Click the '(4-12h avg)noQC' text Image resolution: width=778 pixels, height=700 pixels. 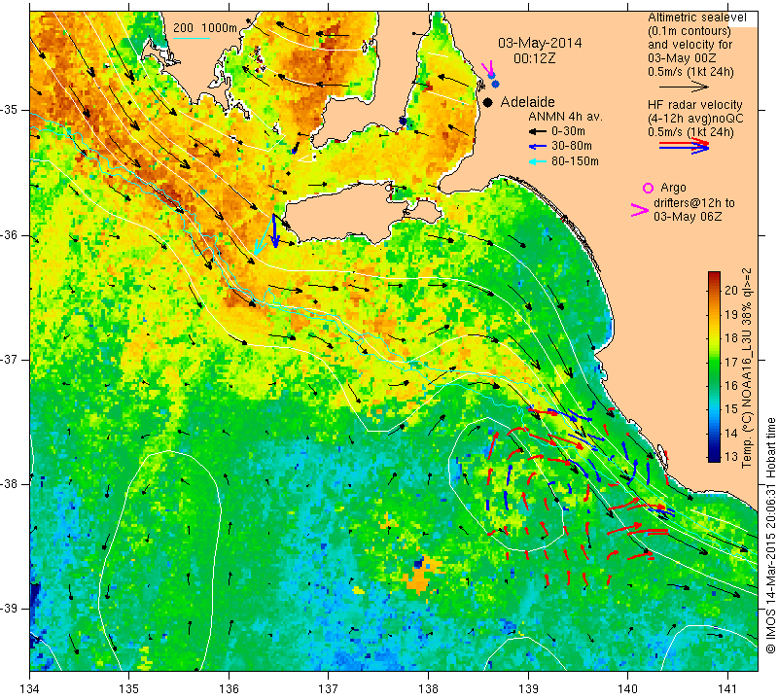695,119
